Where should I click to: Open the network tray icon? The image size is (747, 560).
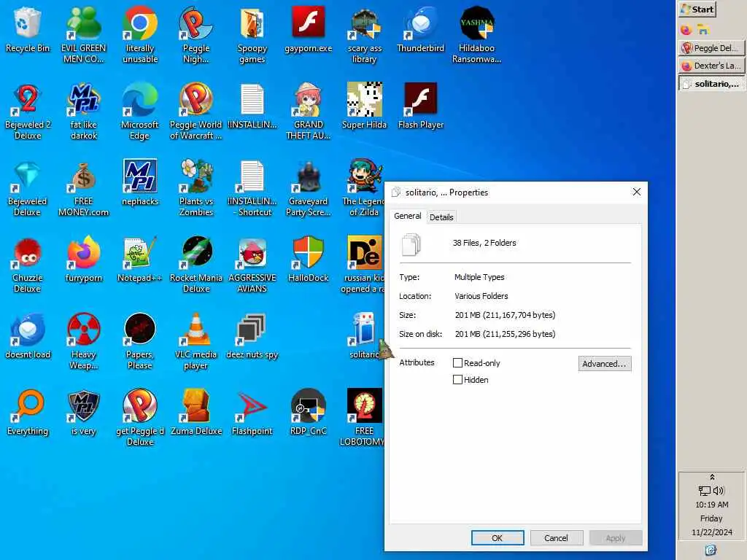[x=705, y=491]
